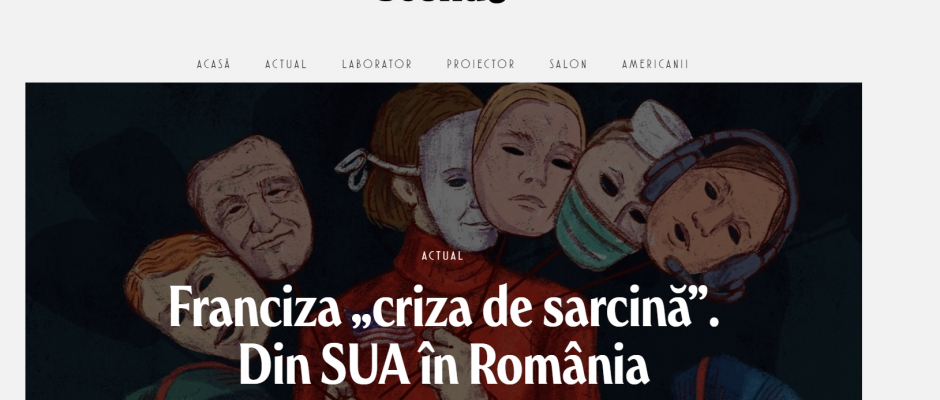This screenshot has height=400, width=940.
Task: Open the LABORATOR menu item
Action: tap(377, 64)
